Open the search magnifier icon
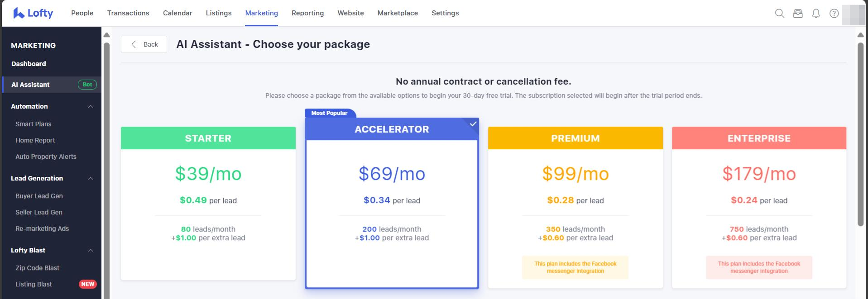Viewport: 868px width, 299px height. coord(780,13)
